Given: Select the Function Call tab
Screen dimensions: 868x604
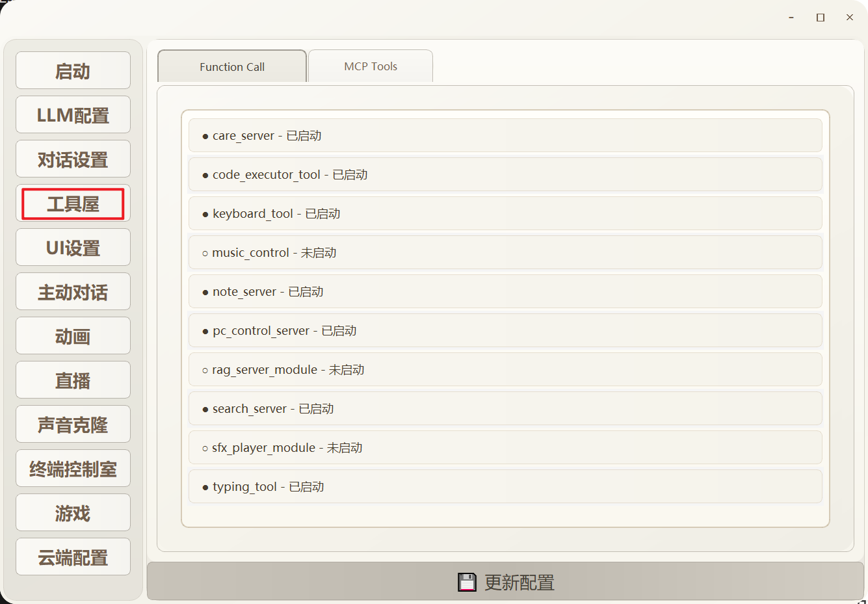Looking at the screenshot, I should [232, 67].
